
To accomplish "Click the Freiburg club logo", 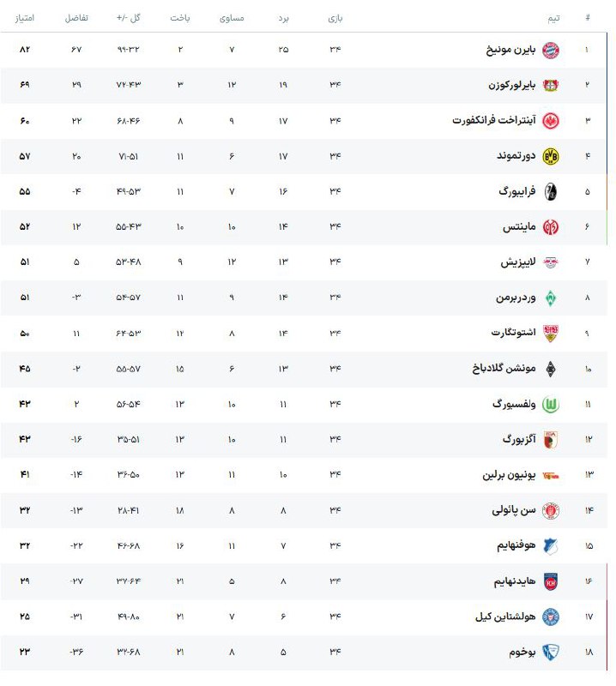I will coord(551,191).
